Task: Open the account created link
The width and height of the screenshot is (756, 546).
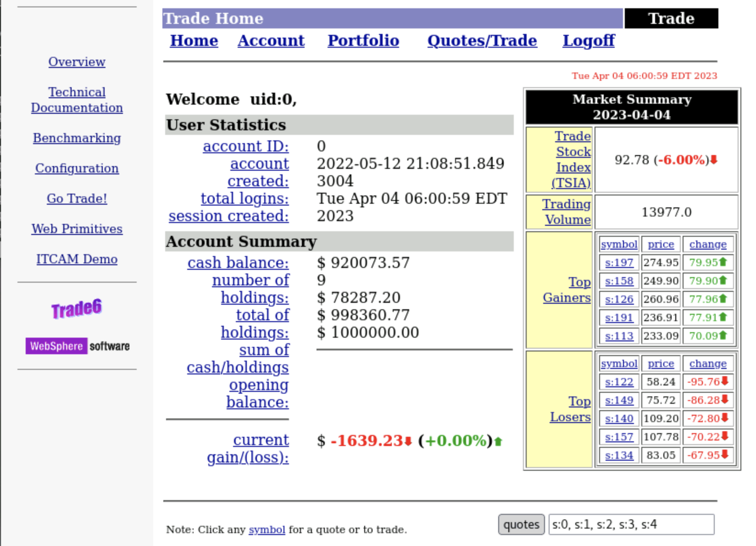Action: [258, 172]
